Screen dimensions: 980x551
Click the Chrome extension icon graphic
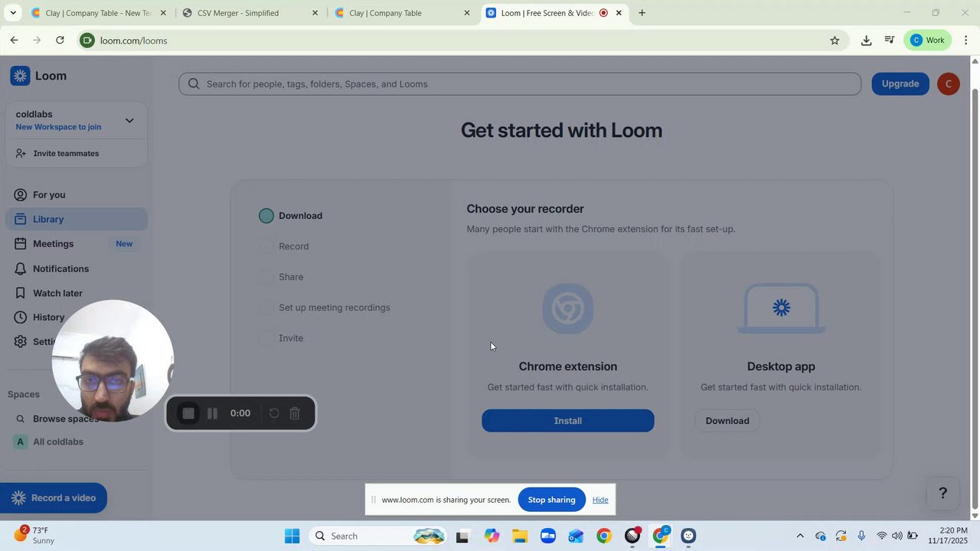click(568, 308)
